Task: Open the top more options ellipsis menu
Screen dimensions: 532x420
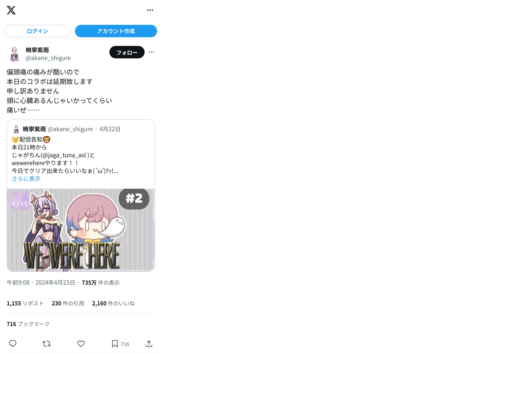Action: click(x=150, y=10)
